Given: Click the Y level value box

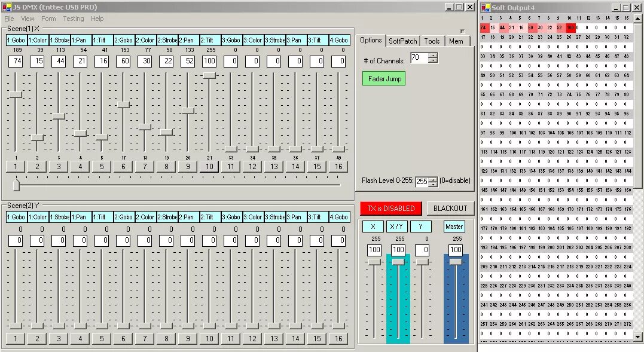Looking at the screenshot, I should [422, 250].
